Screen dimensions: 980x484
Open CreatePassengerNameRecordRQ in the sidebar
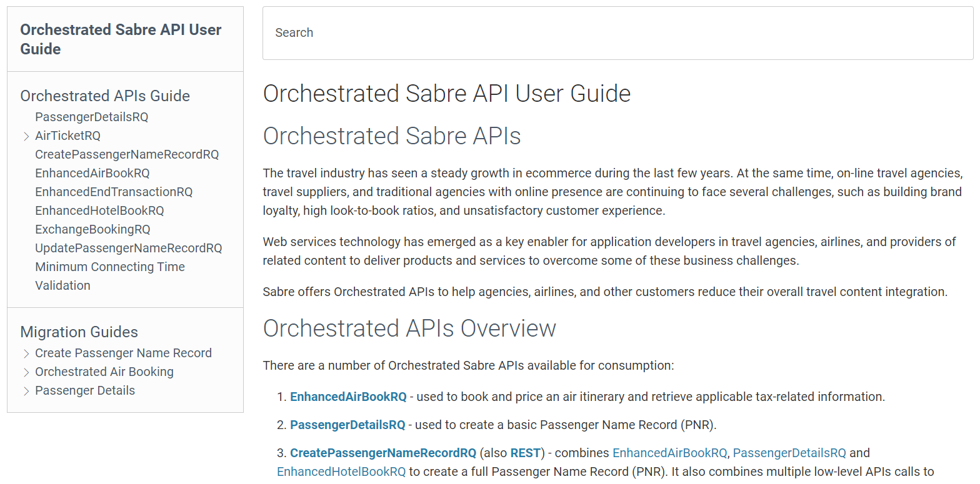[x=127, y=154]
